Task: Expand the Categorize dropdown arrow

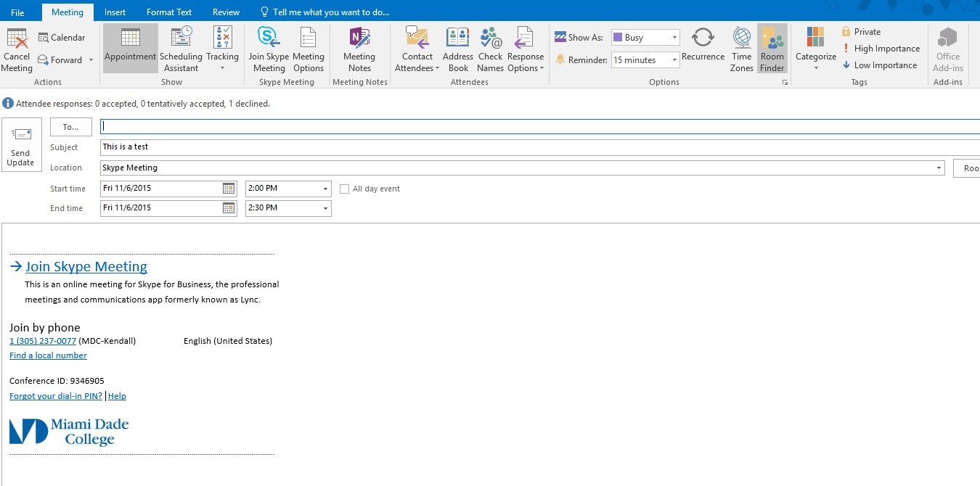Action: [x=816, y=68]
